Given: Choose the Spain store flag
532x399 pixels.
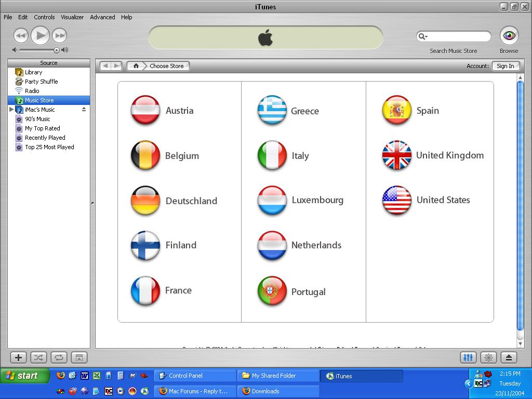Looking at the screenshot, I should [396, 110].
